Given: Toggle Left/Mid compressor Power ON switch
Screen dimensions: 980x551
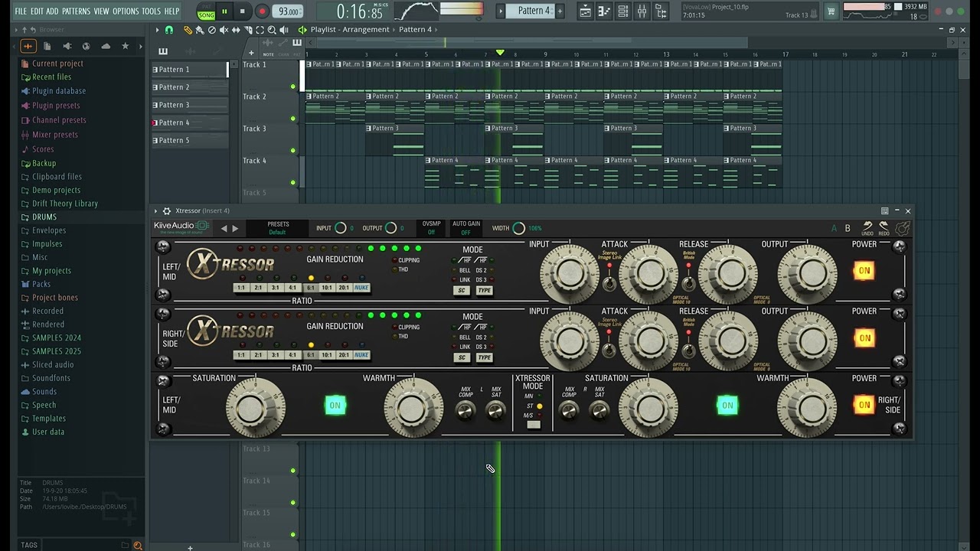Looking at the screenshot, I should point(864,271).
